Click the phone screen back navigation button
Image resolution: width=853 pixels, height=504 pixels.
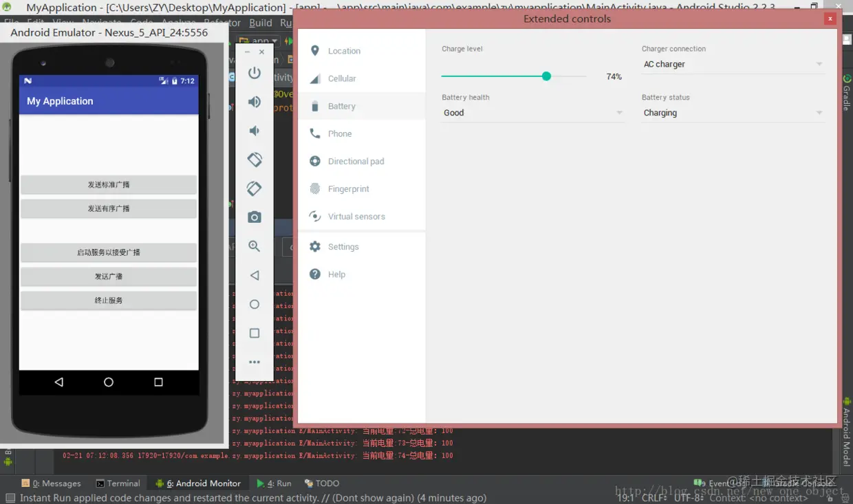point(58,382)
